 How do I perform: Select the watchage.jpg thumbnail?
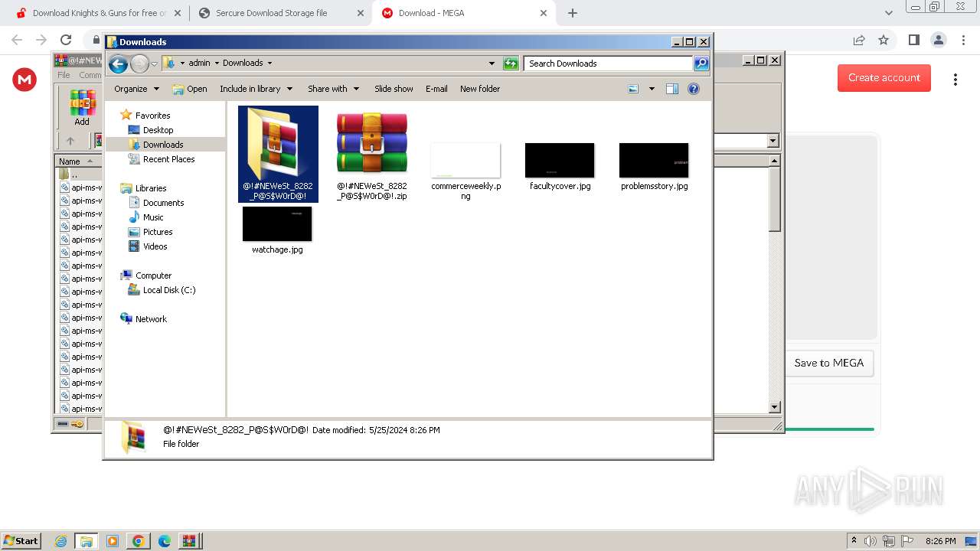pos(277,223)
